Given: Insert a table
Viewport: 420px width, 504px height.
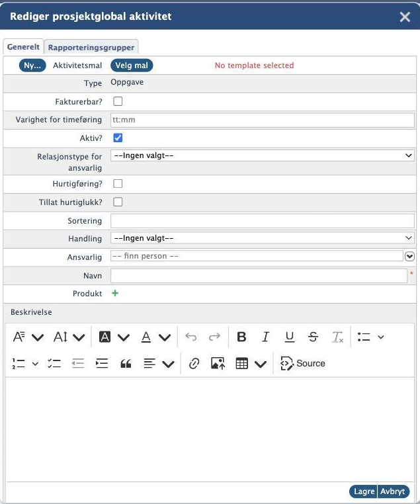Looking at the screenshot, I should point(241,364).
